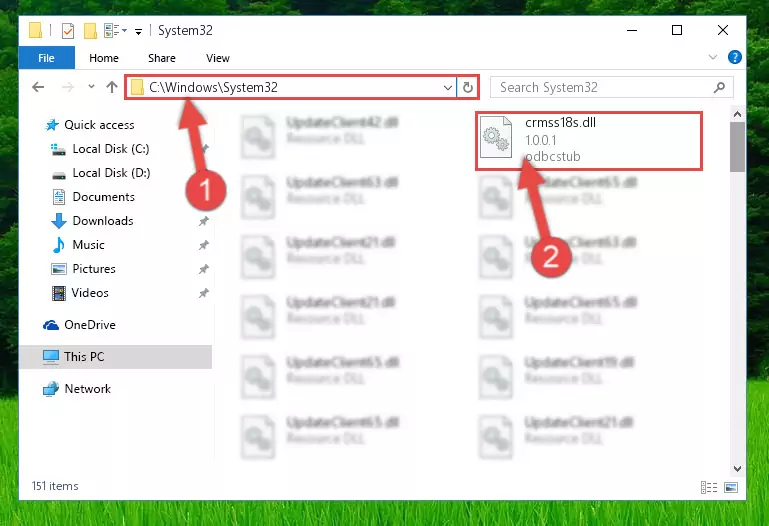Click the Music note icon in sidebar
The image size is (769, 526).
tap(59, 245)
